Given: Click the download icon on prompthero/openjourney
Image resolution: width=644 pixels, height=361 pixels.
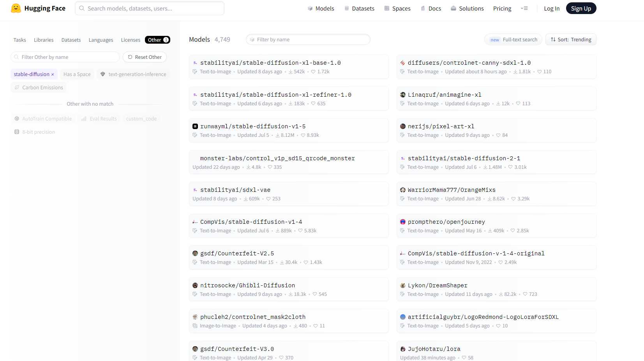Looking at the screenshot, I should [x=490, y=231].
